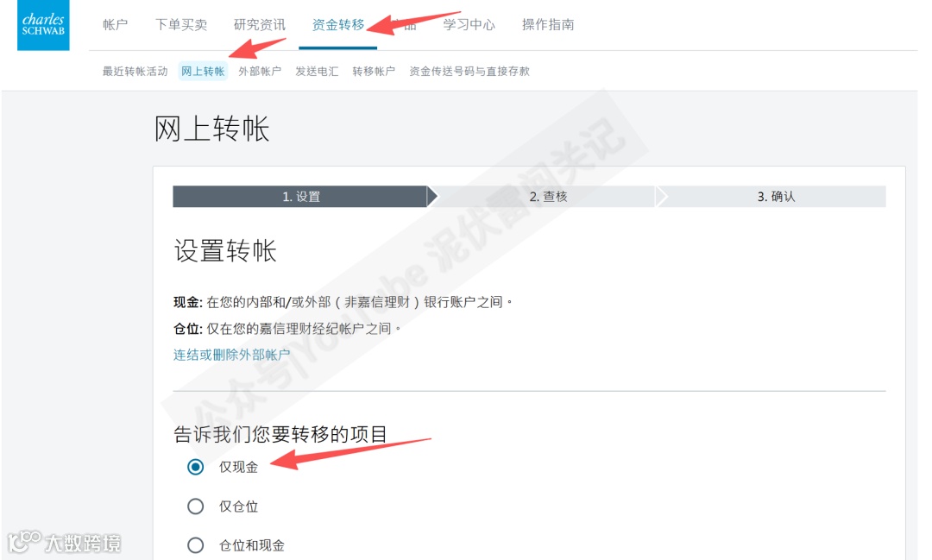
Task: Click the 3. 确认 progress step
Action: pos(776,197)
